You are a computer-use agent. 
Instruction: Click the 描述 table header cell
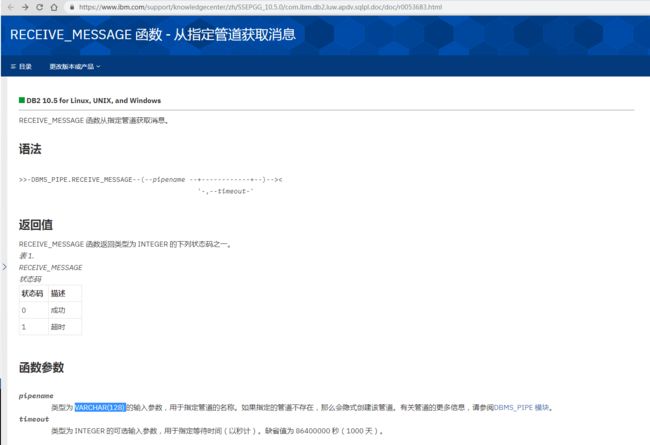[x=65, y=294]
